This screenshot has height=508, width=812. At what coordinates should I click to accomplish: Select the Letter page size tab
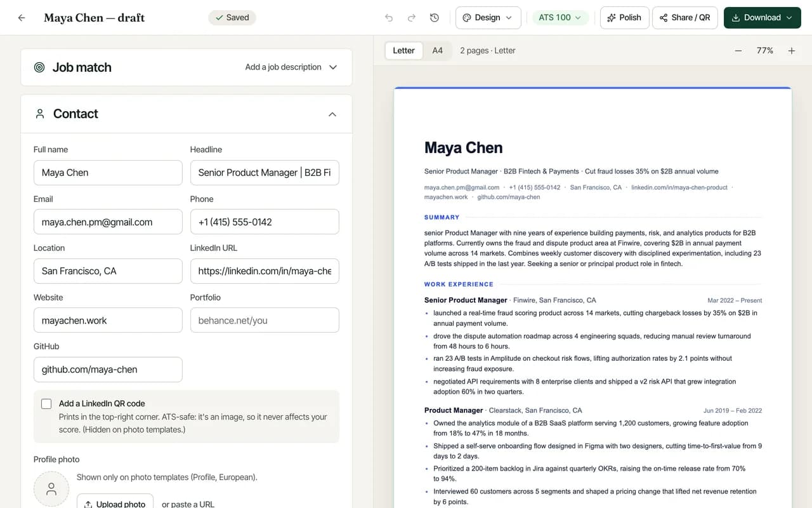coord(403,51)
